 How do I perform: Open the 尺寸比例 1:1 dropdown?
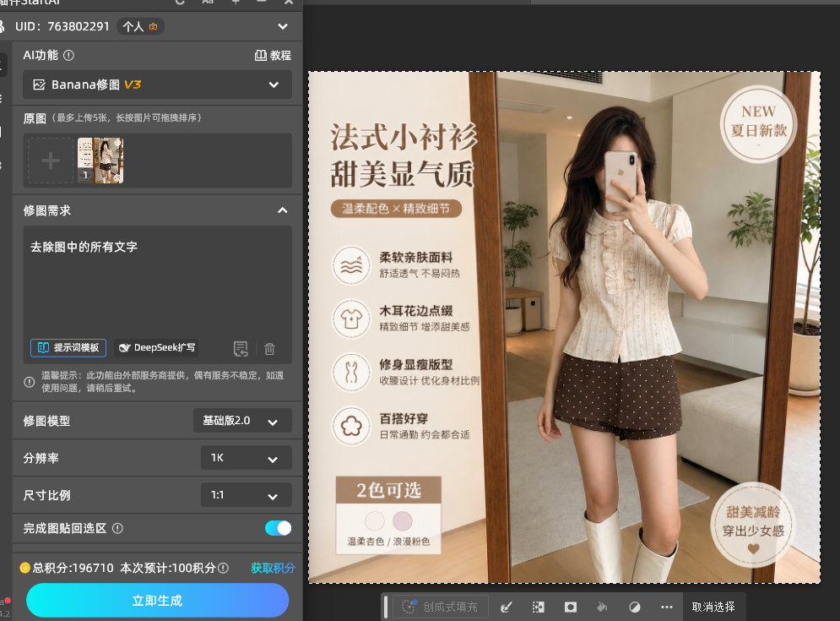click(246, 495)
